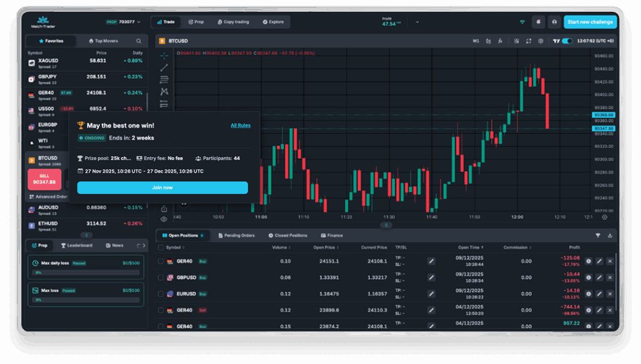641x364 pixels.
Task: Open the Prop tab in top navigation
Action: click(196, 22)
